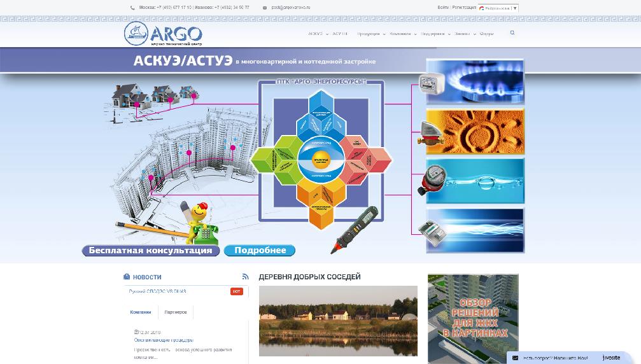
Task: Click the Google icon in the translate widget
Action: (482, 8)
